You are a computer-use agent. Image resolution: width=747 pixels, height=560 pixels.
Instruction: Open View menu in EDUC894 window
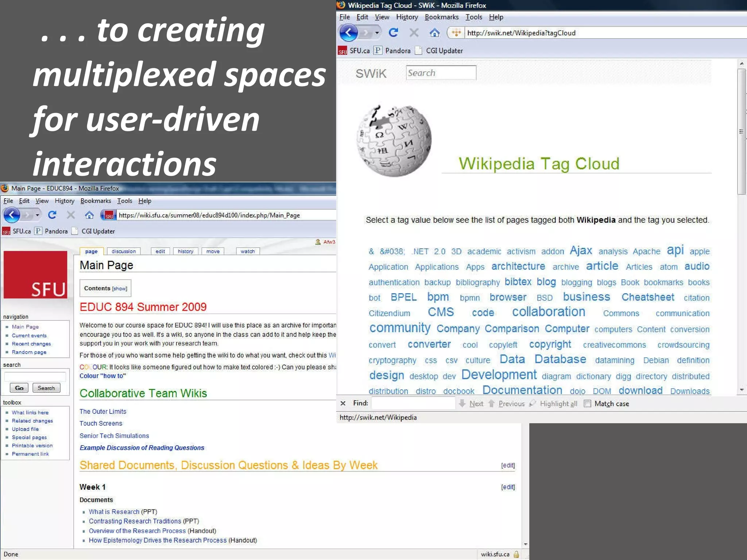(42, 201)
